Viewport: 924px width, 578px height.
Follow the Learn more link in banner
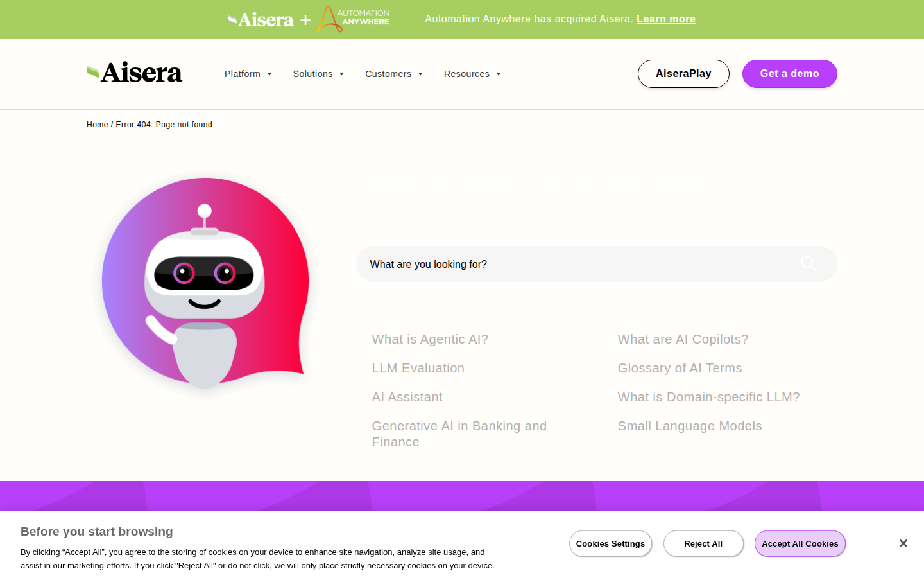coord(665,19)
